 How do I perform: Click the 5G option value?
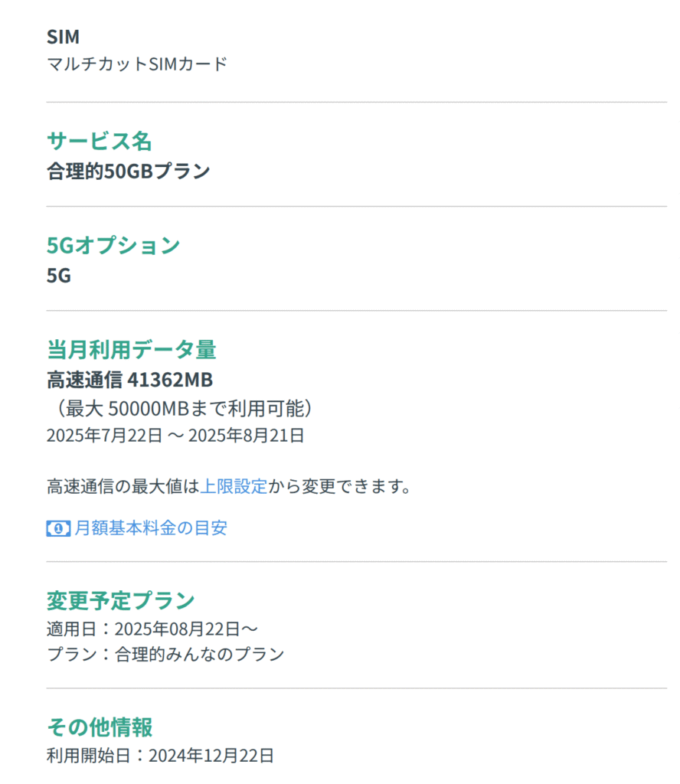tap(59, 276)
